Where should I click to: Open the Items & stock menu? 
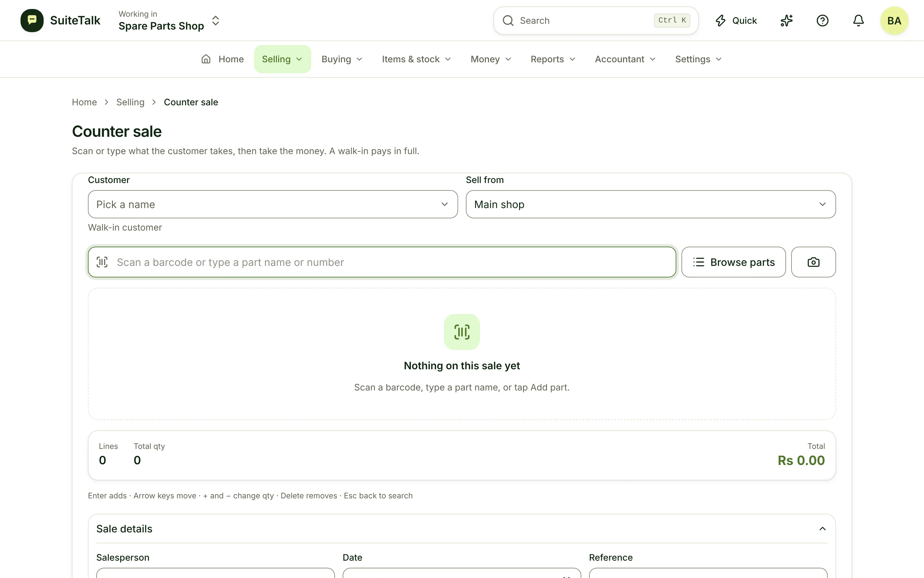pyautogui.click(x=416, y=59)
